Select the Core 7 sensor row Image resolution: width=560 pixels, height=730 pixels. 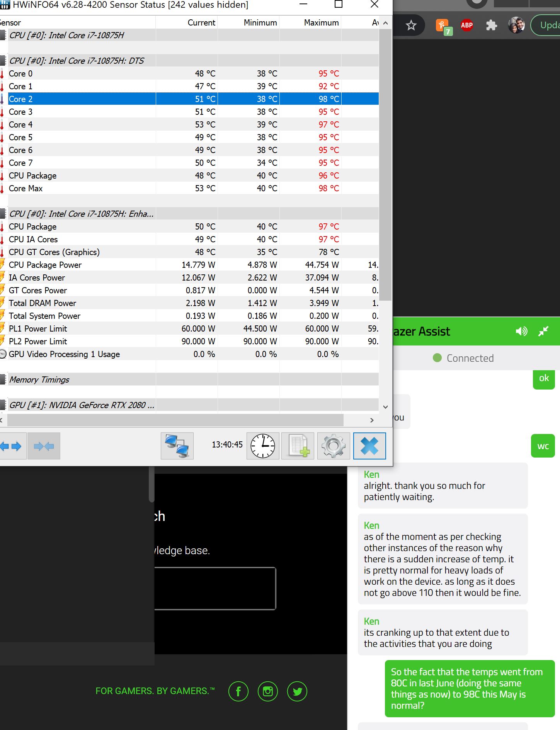(x=189, y=163)
